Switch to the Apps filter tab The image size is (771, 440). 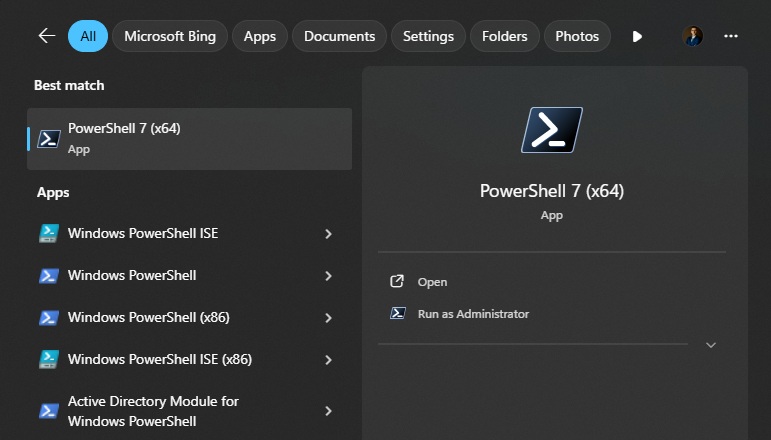tap(260, 36)
